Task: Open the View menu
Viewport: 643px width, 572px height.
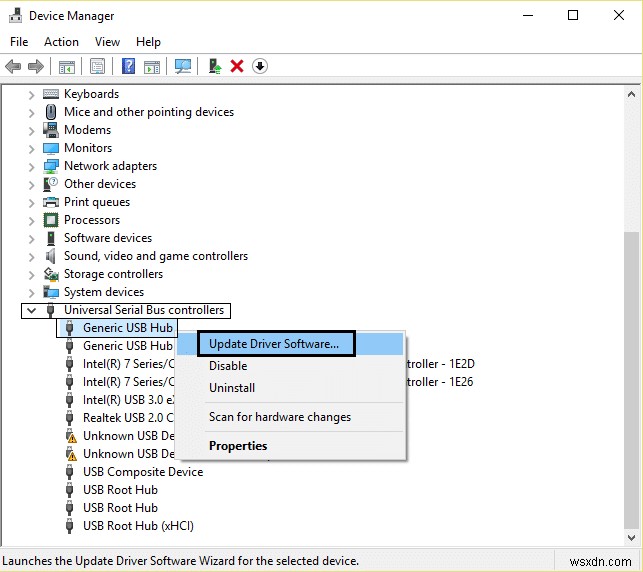Action: point(107,42)
